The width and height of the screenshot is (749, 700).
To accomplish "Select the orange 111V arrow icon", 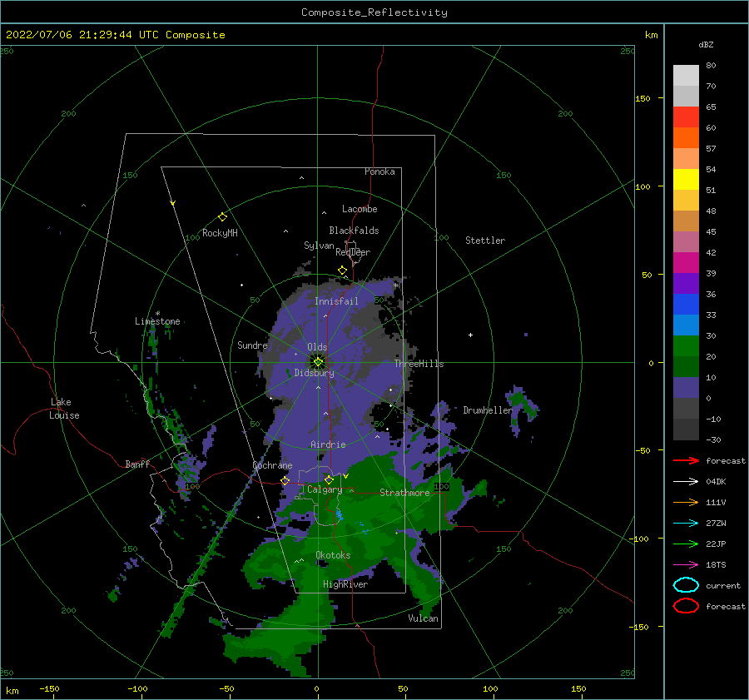I will [686, 502].
